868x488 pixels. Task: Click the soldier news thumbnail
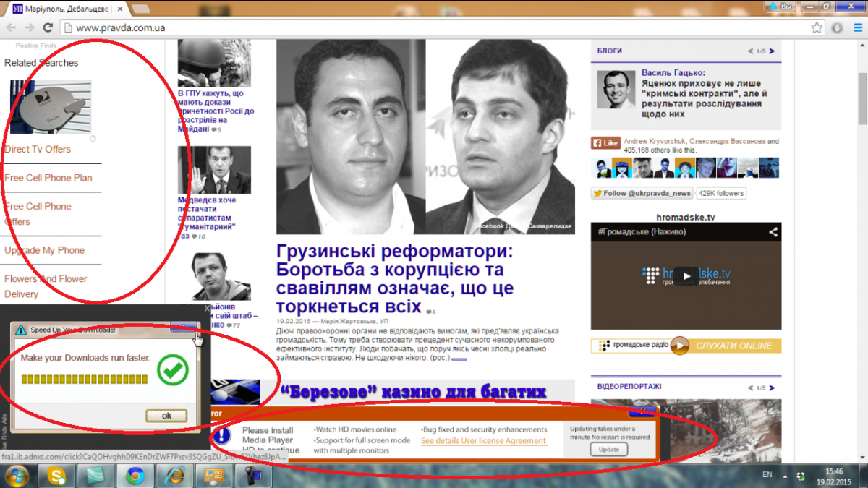214,64
